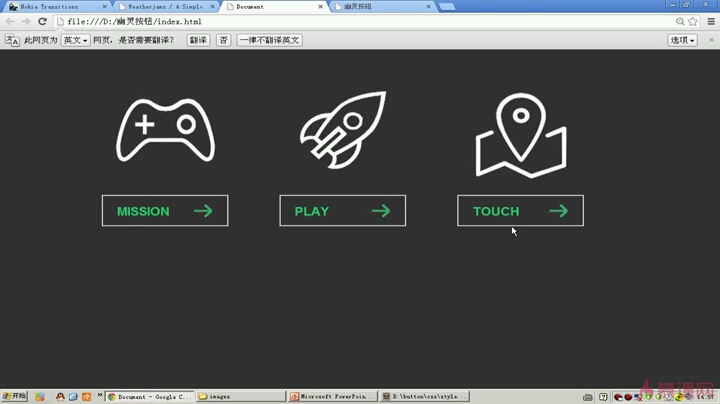Select the Document tab
This screenshot has height=404, width=720.
click(x=274, y=7)
